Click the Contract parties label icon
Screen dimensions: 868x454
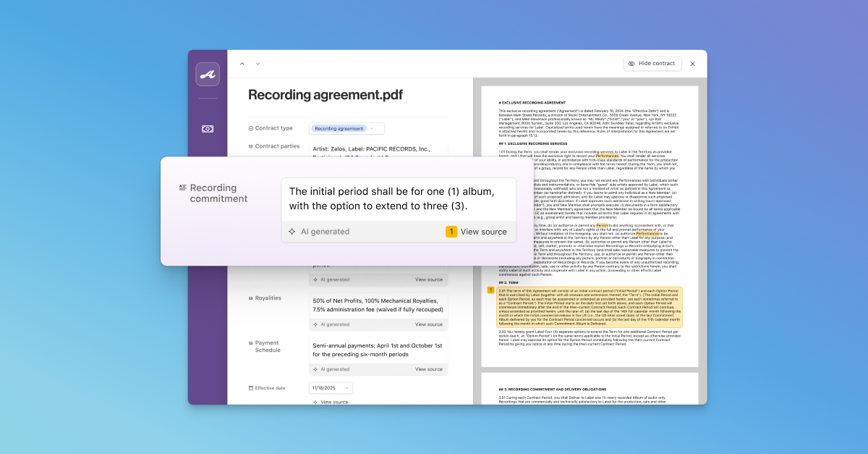point(251,146)
